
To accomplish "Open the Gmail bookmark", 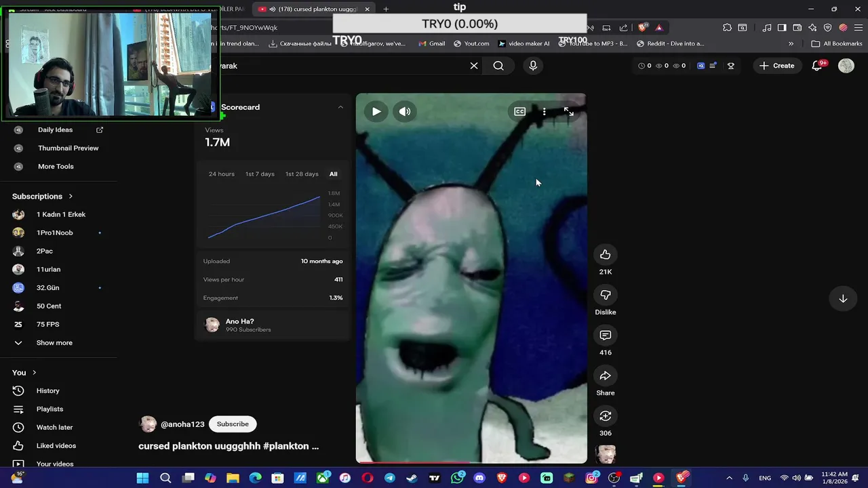I will pyautogui.click(x=432, y=43).
